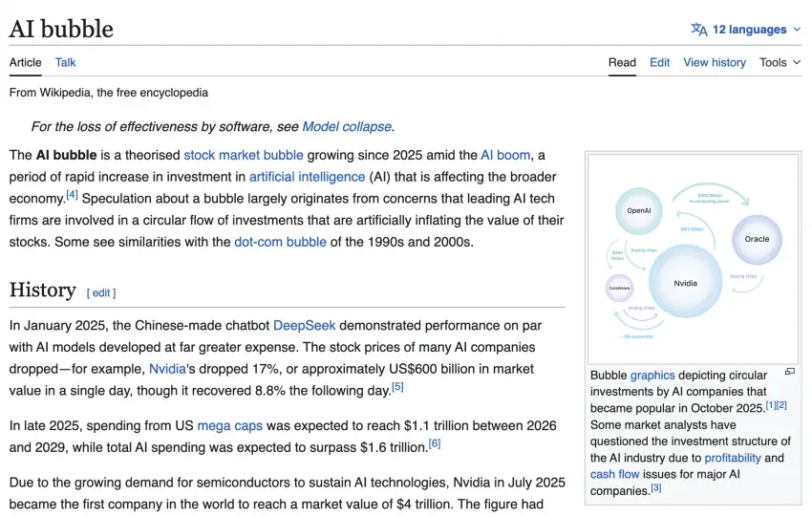This screenshot has width=812, height=517.
Task: Jump to citation [3] in caption
Action: pos(656,487)
